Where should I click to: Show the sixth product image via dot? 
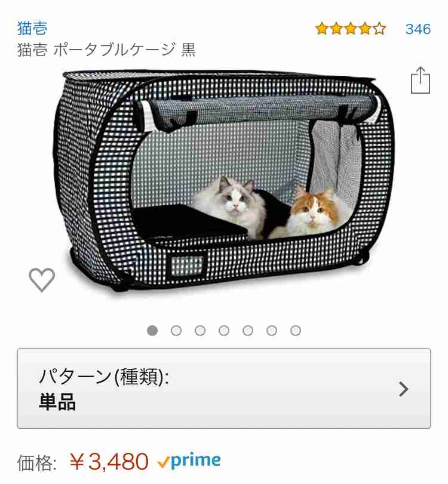tap(272, 331)
